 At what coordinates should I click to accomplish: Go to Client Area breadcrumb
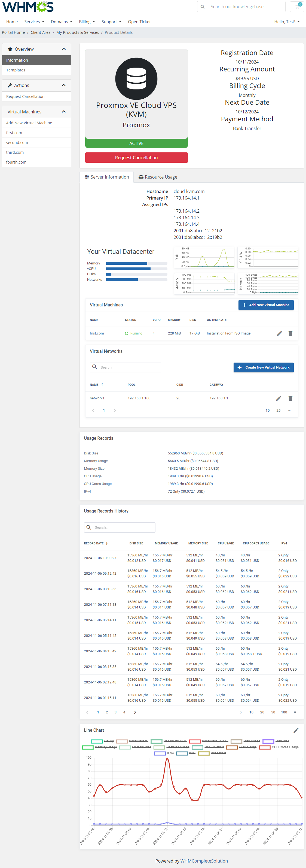(x=40, y=32)
